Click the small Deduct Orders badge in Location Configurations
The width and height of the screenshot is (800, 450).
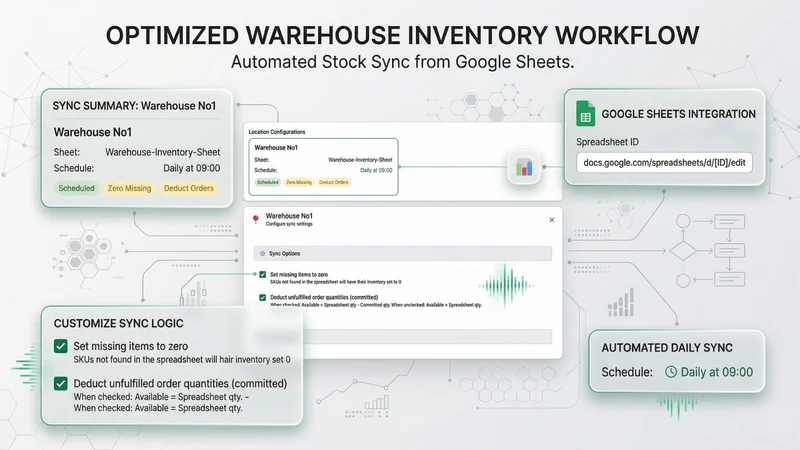pos(334,182)
